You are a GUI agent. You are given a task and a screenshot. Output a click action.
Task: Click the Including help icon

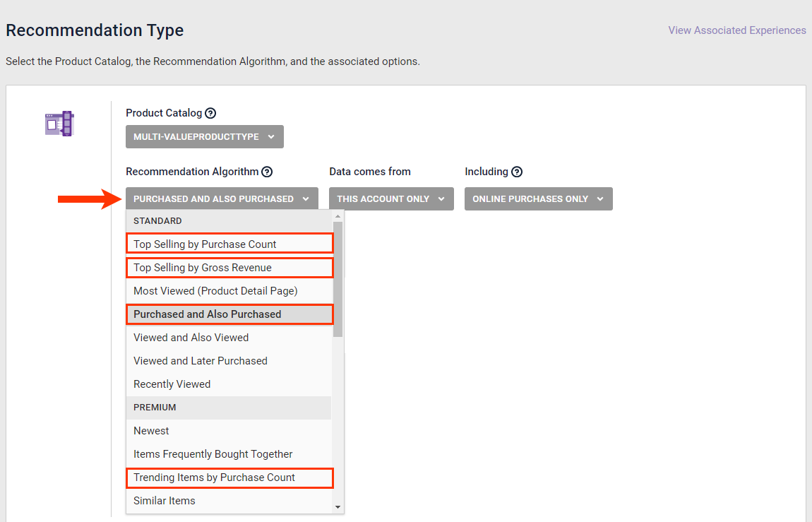(517, 172)
